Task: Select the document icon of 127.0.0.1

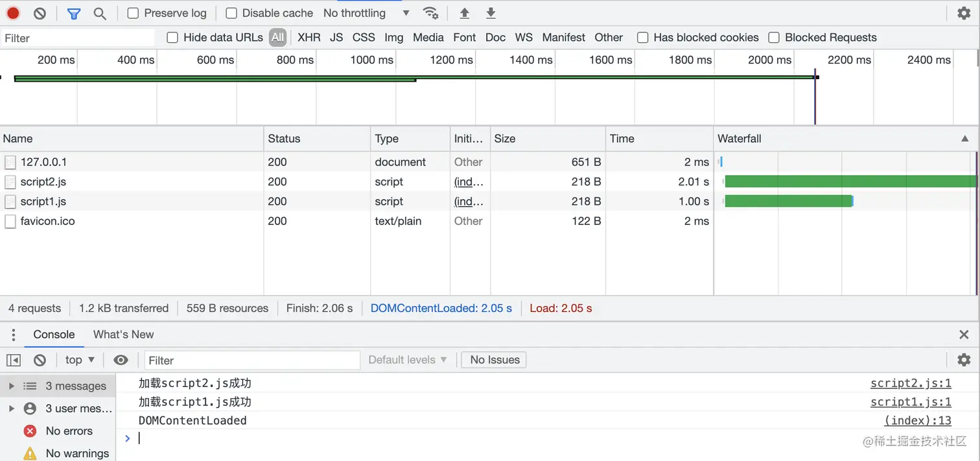Action: point(10,162)
